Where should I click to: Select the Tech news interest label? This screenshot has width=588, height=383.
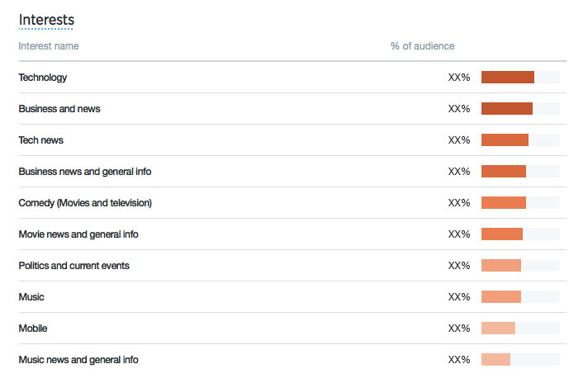(41, 140)
